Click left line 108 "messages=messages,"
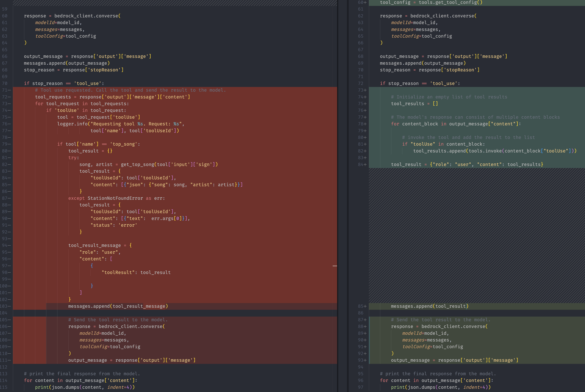This screenshot has height=392, width=585. pyautogui.click(x=104, y=340)
